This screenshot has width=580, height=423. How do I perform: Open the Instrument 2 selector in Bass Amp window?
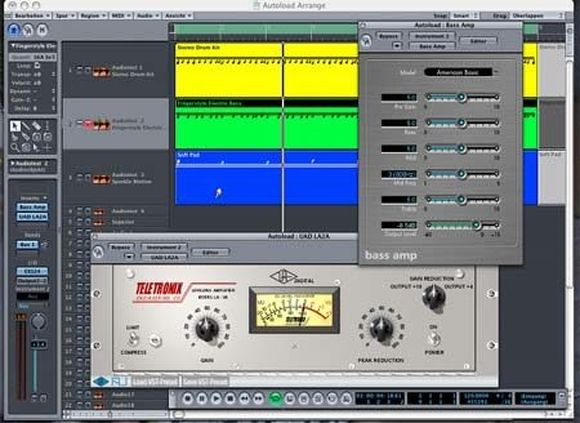(432, 36)
